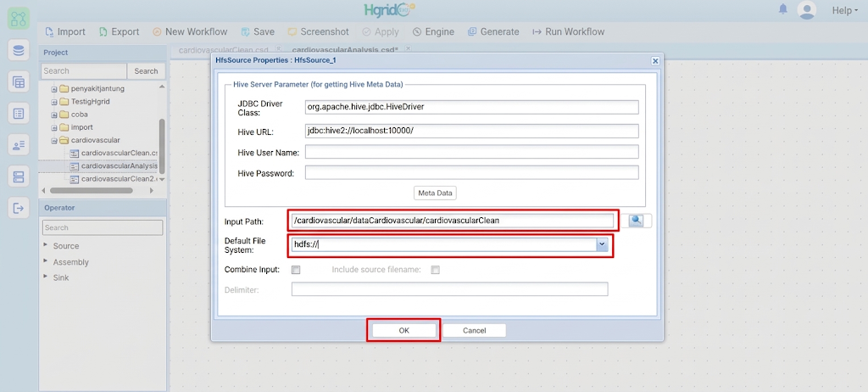The height and width of the screenshot is (392, 868).
Task: Open the workflow designer sidebar icon
Action: coord(19,19)
